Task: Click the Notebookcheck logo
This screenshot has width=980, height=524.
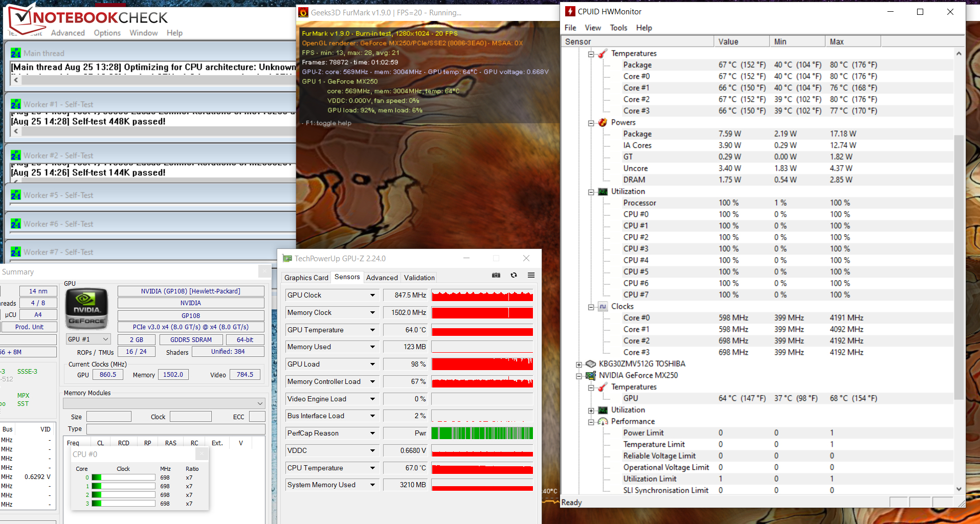Action: click(88, 18)
